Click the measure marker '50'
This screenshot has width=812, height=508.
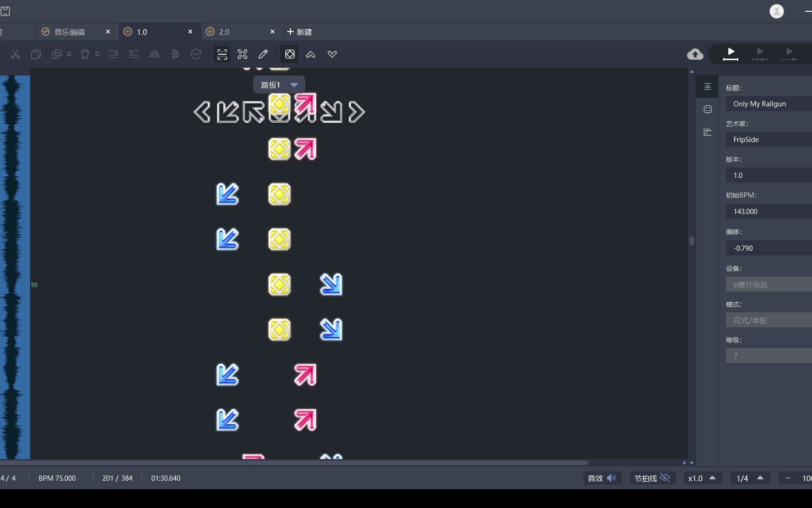34,285
